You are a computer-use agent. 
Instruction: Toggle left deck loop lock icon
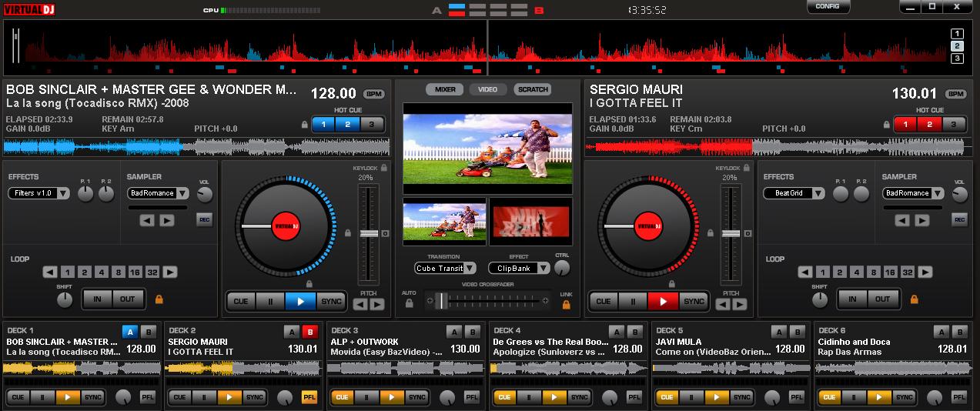coord(159,299)
